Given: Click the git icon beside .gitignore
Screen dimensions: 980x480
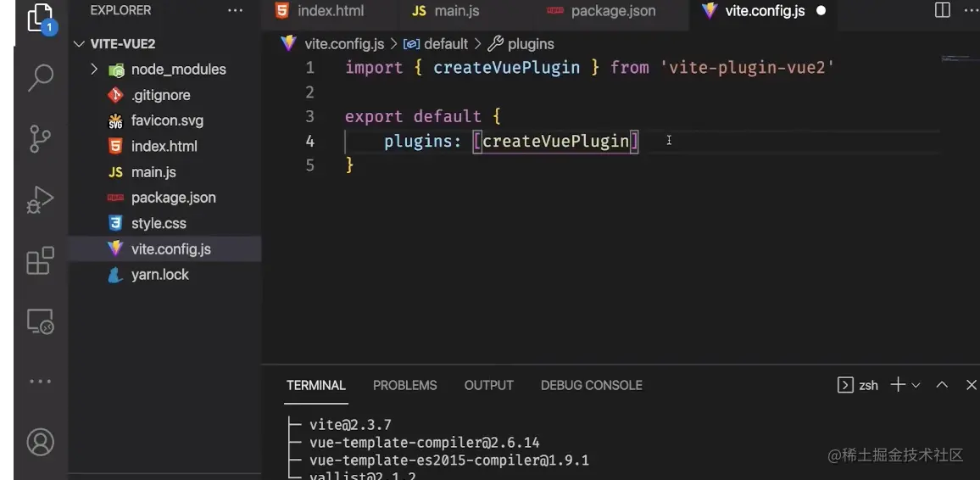Looking at the screenshot, I should click(x=115, y=95).
